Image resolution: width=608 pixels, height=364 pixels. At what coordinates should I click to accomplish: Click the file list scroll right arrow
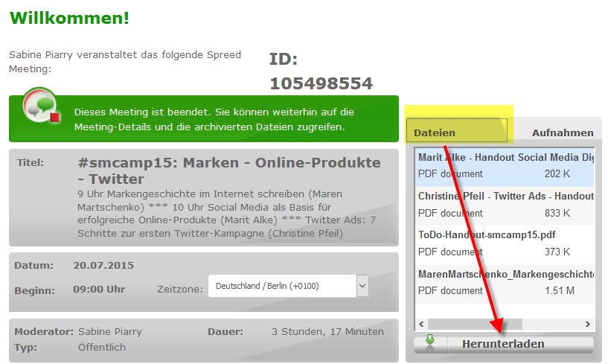click(587, 324)
